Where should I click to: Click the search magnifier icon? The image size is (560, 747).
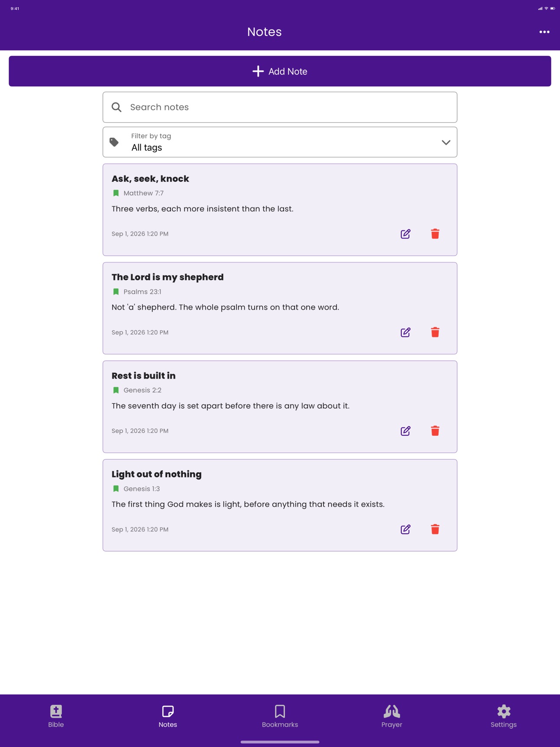(116, 107)
